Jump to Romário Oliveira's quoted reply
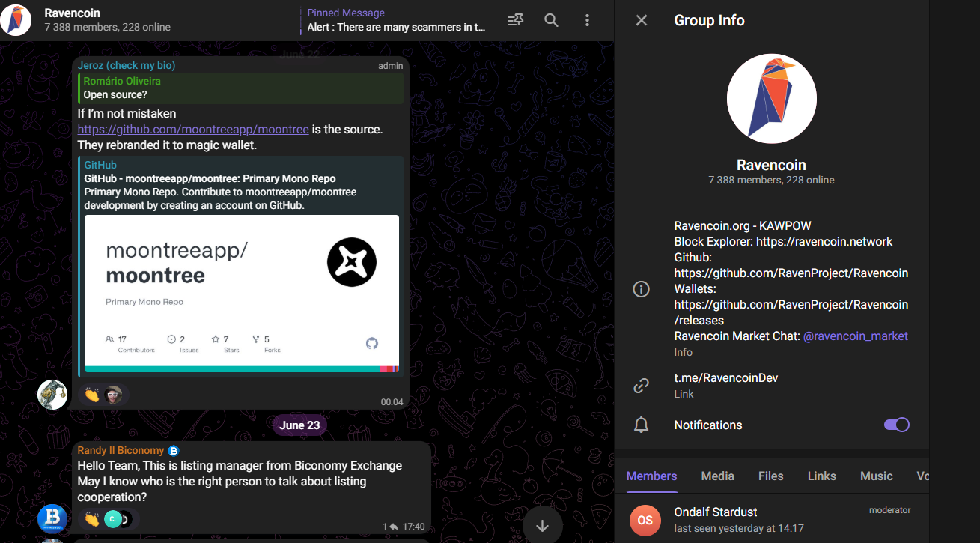 coord(240,88)
